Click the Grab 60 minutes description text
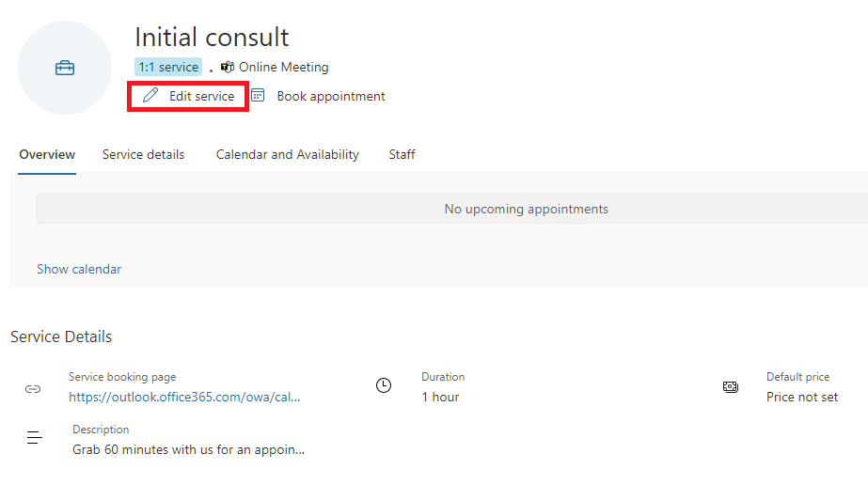The height and width of the screenshot is (485, 868). [x=189, y=449]
